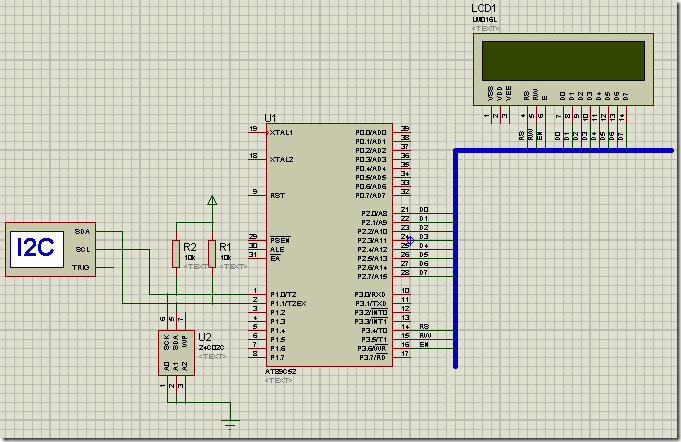Click the U2 reference label
The width and height of the screenshot is (681, 442).
point(205,337)
